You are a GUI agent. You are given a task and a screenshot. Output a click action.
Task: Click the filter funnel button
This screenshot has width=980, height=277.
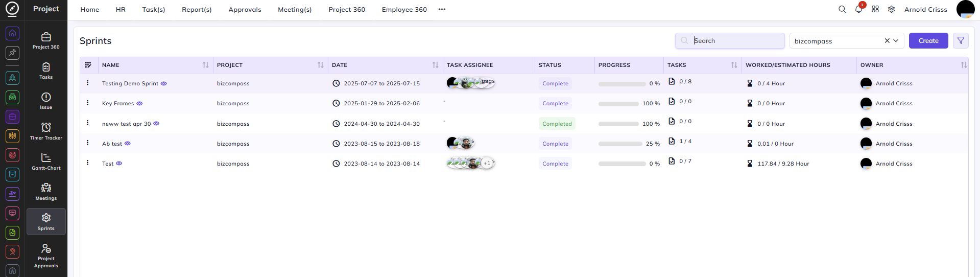pos(961,40)
